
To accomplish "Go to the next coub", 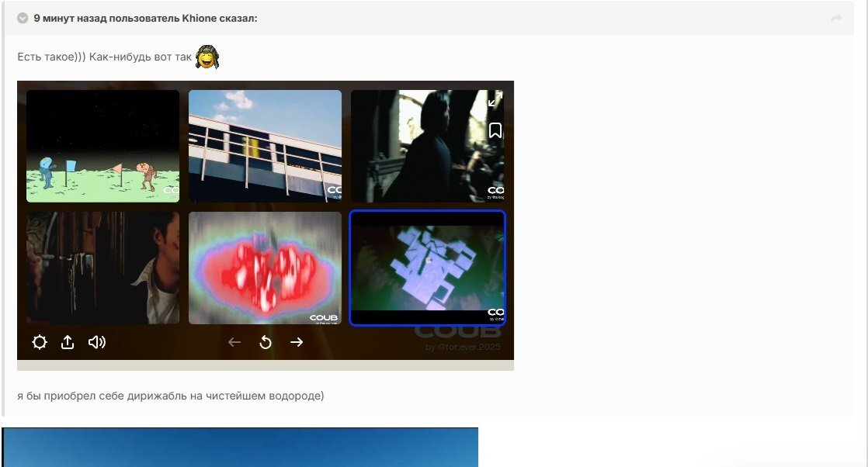I will (x=297, y=342).
